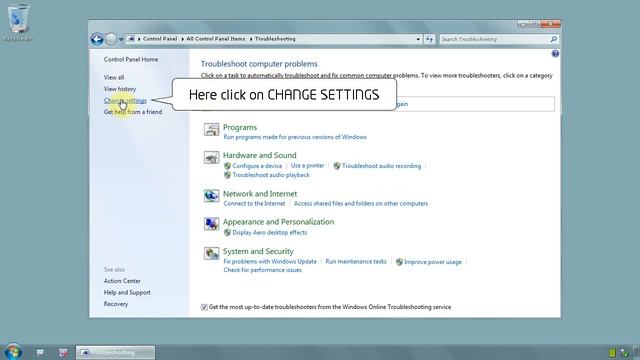The height and width of the screenshot is (360, 640).
Task: Click Troubleshoot audio recording link
Action: click(381, 166)
